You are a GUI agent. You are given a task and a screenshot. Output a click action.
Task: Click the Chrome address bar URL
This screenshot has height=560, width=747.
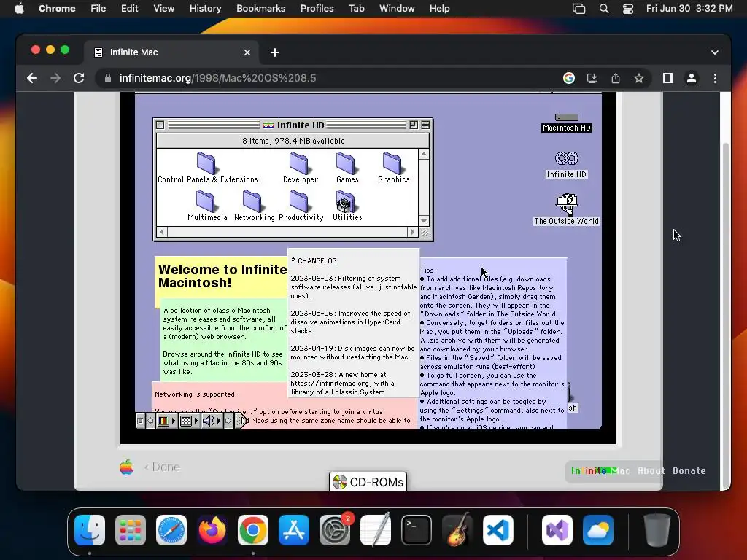point(217,78)
